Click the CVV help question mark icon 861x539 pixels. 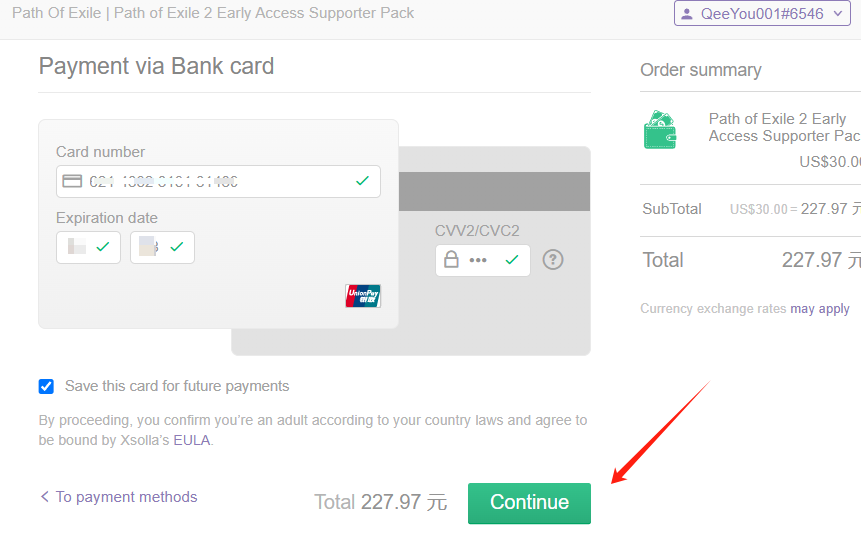click(x=553, y=260)
